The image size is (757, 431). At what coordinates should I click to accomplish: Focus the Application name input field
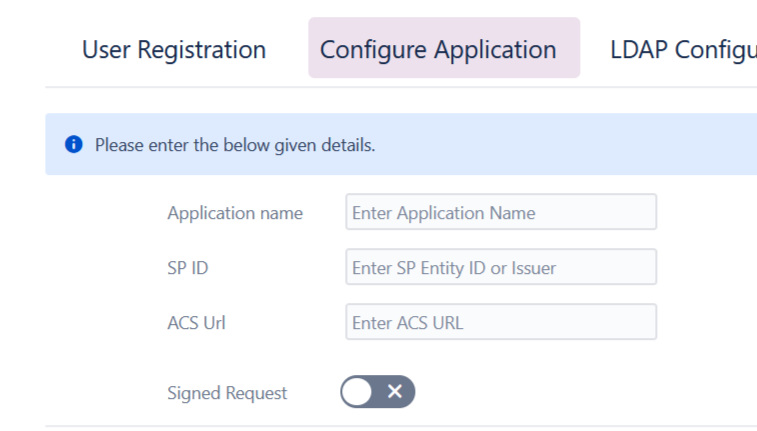click(500, 212)
